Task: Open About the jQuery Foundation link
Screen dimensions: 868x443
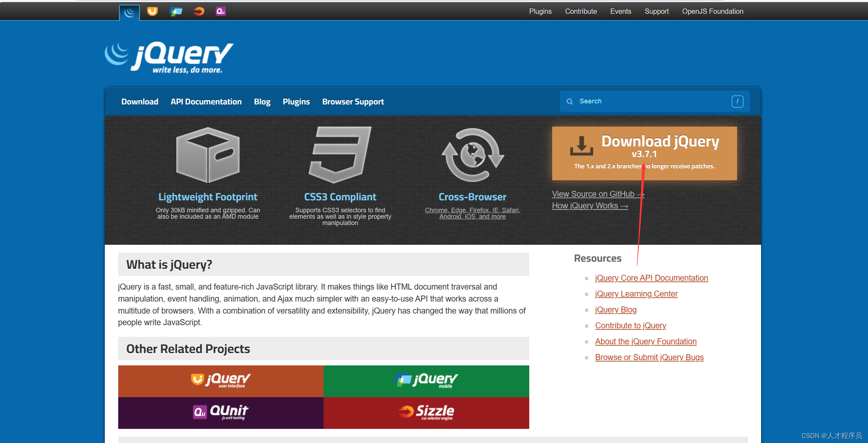Action: tap(646, 341)
